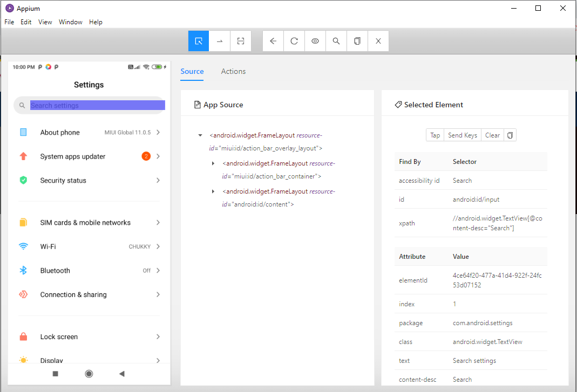Click the CHUKKY Wi-Fi network label
Screen dimensions: 577x392
pyautogui.click(x=139, y=247)
